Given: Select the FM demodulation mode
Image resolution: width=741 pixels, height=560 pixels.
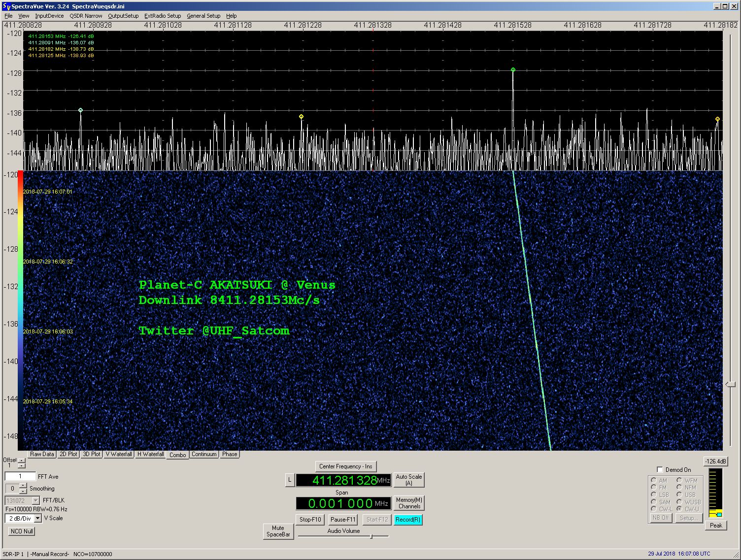Looking at the screenshot, I should (654, 487).
